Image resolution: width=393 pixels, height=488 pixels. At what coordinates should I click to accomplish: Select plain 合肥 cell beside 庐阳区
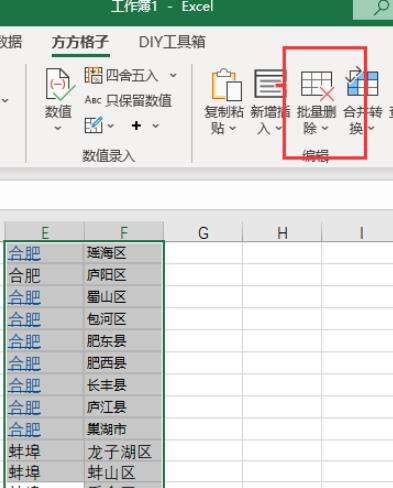(44, 275)
